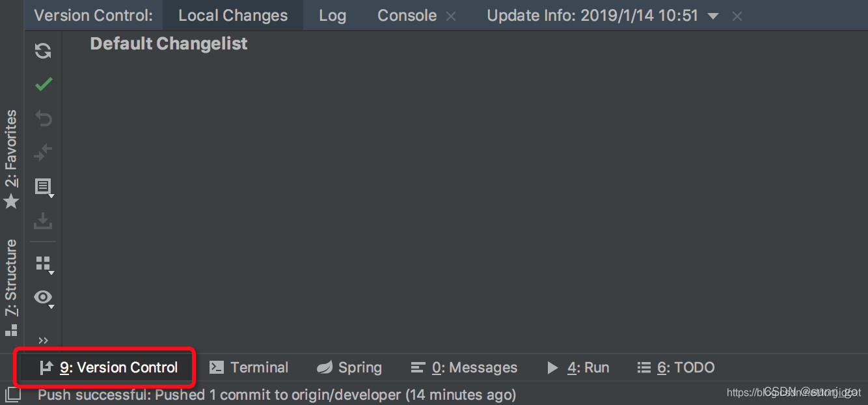Open the Shelve changes icon
Image resolution: width=868 pixels, height=405 pixels.
43,152
